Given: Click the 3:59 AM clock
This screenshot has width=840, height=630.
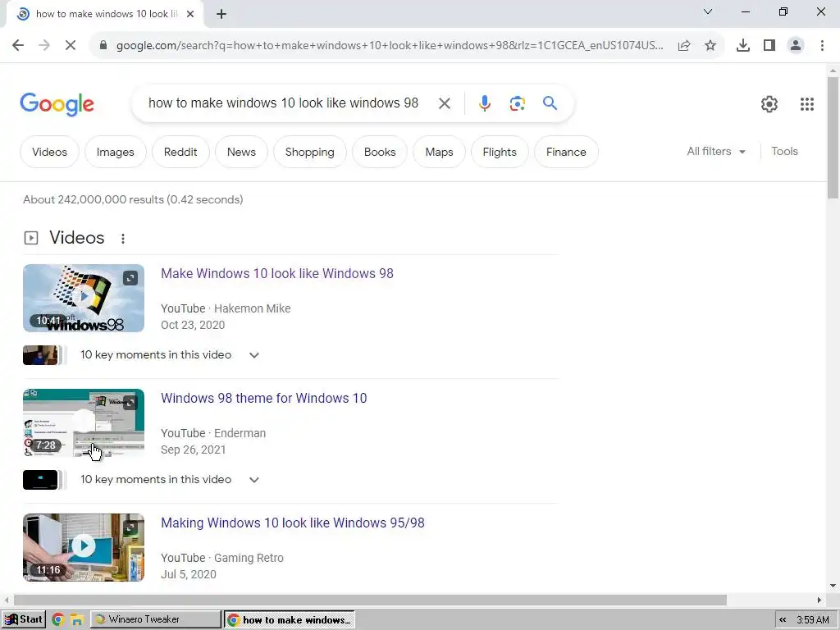Looking at the screenshot, I should click(813, 620).
